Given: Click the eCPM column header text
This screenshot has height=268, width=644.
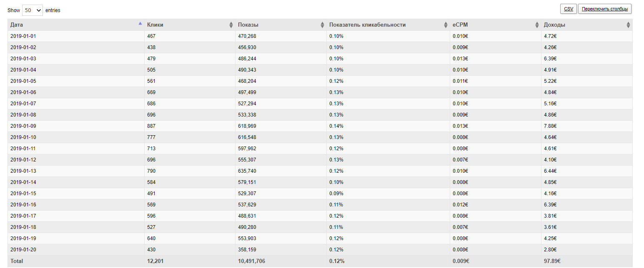Looking at the screenshot, I should tap(460, 25).
